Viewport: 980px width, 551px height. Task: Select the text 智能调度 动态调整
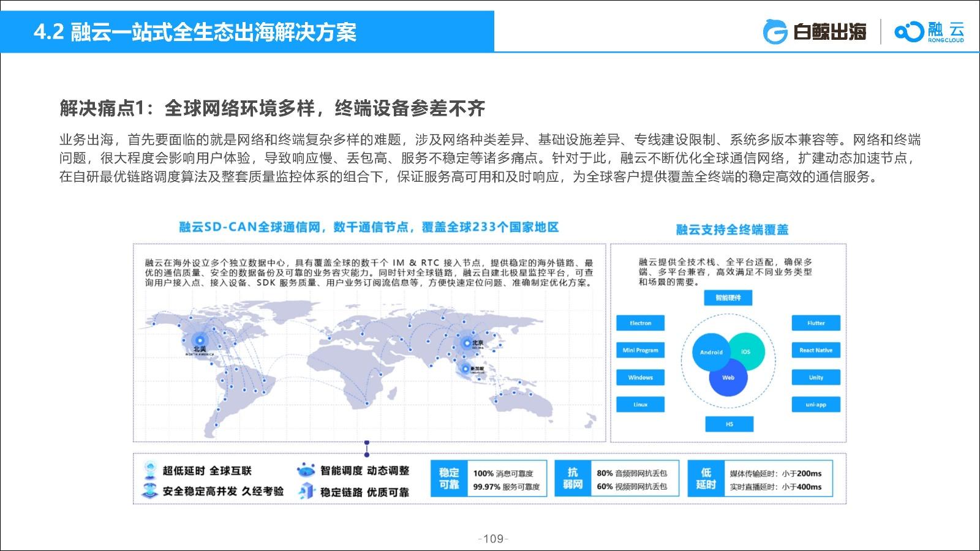pos(364,471)
